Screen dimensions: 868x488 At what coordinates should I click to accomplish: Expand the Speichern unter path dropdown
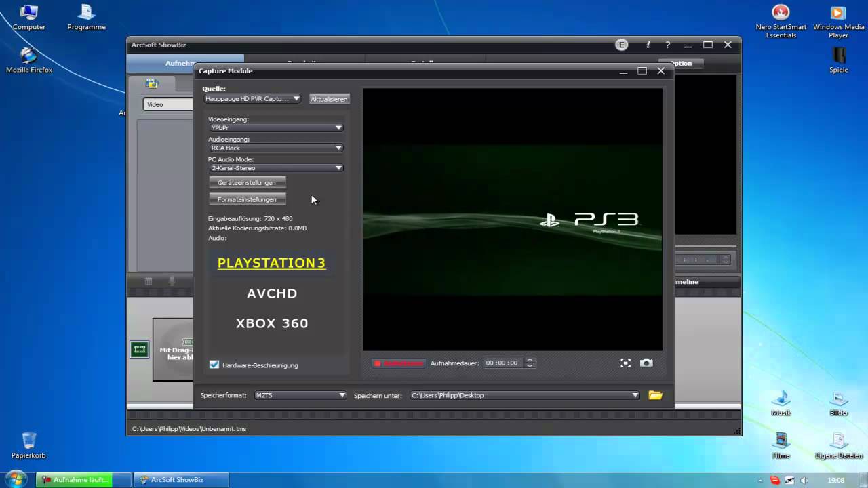(524, 395)
